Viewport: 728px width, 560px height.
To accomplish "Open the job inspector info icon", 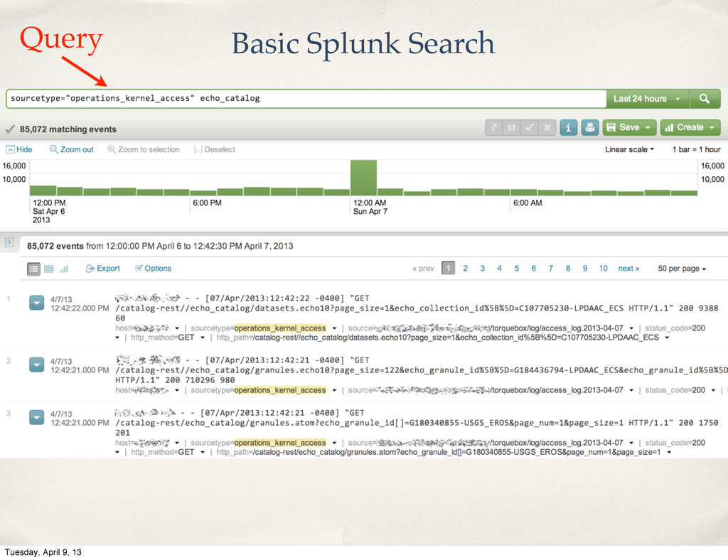I will [568, 127].
